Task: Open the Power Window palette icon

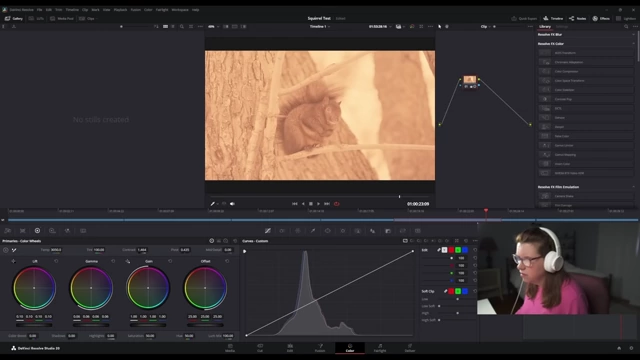Action: tap(328, 231)
